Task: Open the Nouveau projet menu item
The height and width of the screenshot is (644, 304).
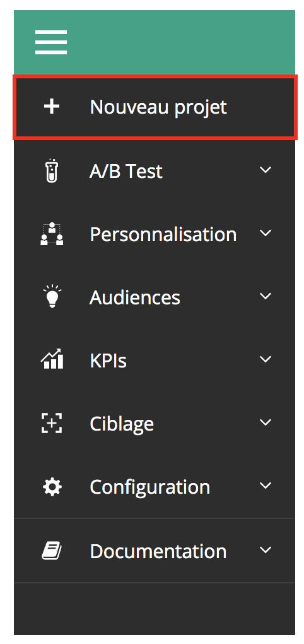Action: coord(155,107)
